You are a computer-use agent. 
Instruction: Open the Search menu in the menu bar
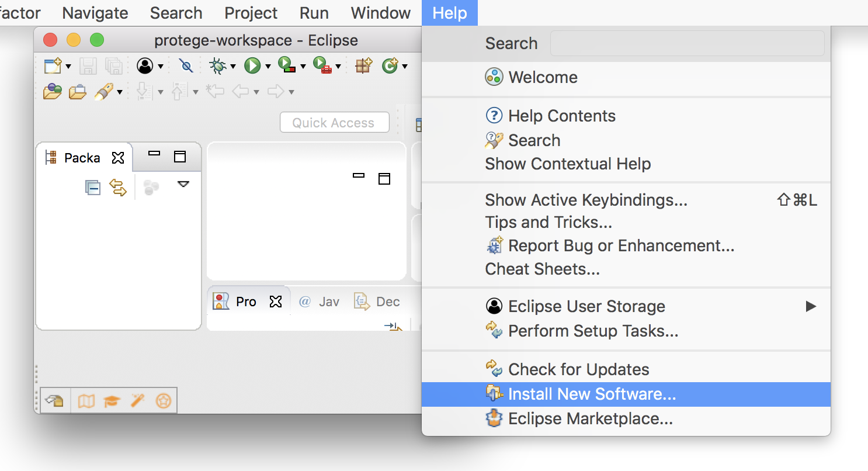point(176,13)
